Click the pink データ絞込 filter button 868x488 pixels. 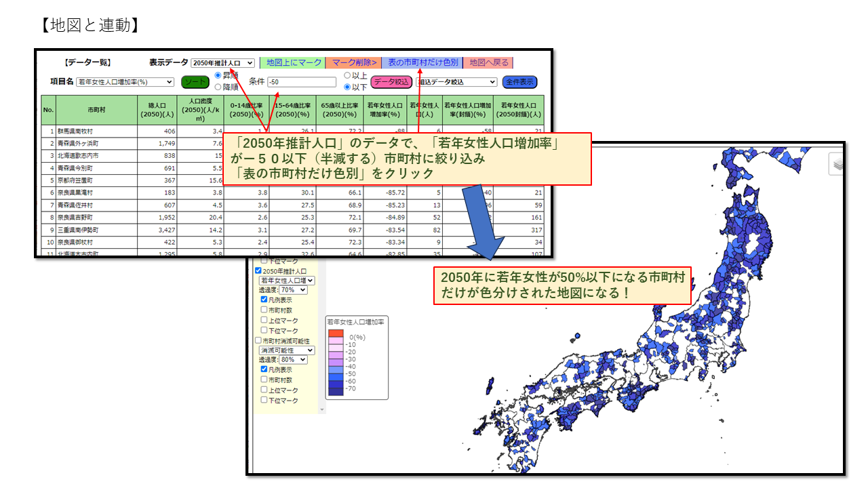tap(391, 82)
